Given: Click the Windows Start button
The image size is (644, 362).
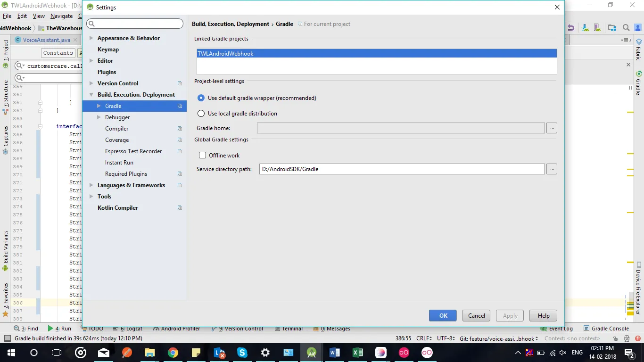Looking at the screenshot, I should (11, 353).
